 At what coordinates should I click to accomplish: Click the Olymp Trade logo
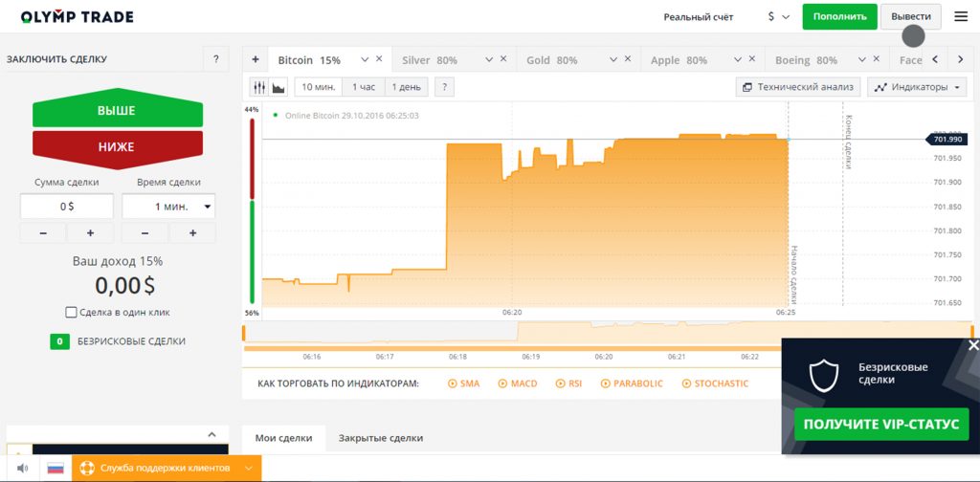pyautogui.click(x=78, y=17)
